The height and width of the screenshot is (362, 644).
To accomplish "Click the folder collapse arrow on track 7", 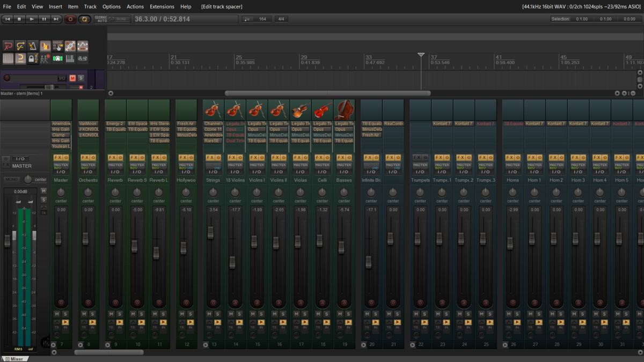I will tap(54, 345).
